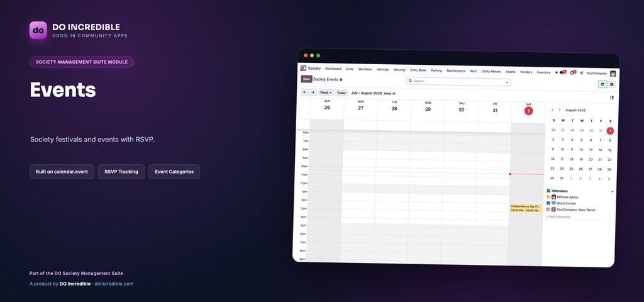Viewport: 644px width, 302px height.
Task: Open the Independence Day event block
Action: pos(525,208)
